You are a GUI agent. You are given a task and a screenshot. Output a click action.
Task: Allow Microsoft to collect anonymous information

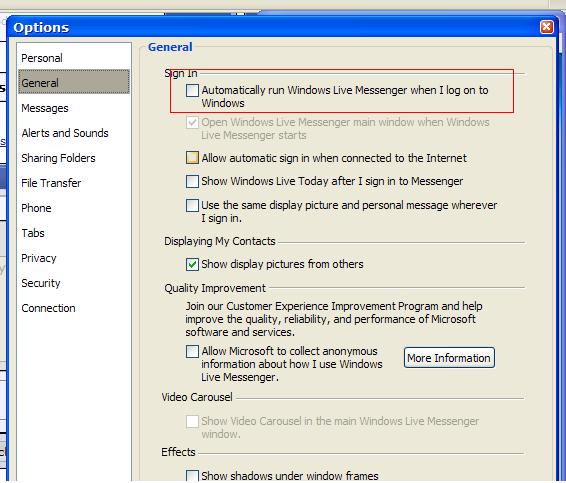click(192, 351)
